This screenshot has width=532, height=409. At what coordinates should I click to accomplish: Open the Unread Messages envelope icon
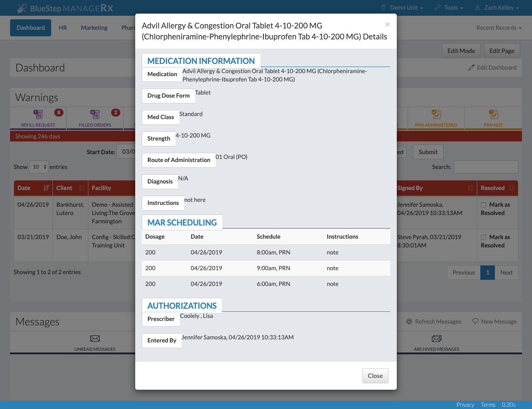(x=95, y=338)
